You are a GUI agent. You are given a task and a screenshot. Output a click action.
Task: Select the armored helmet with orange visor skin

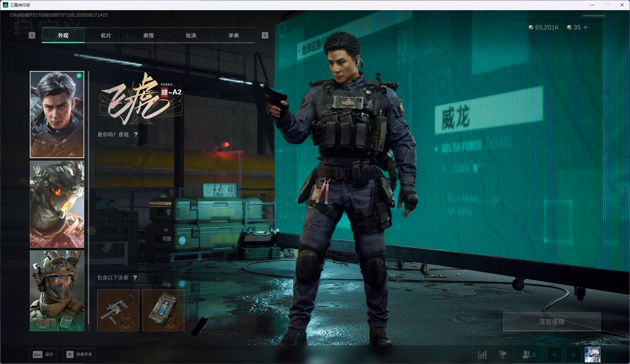coord(57,204)
